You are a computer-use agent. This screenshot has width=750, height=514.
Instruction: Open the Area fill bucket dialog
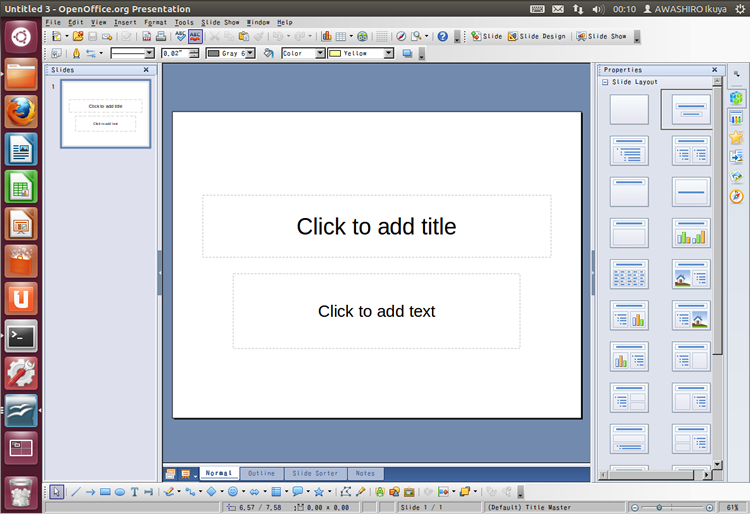coord(268,54)
